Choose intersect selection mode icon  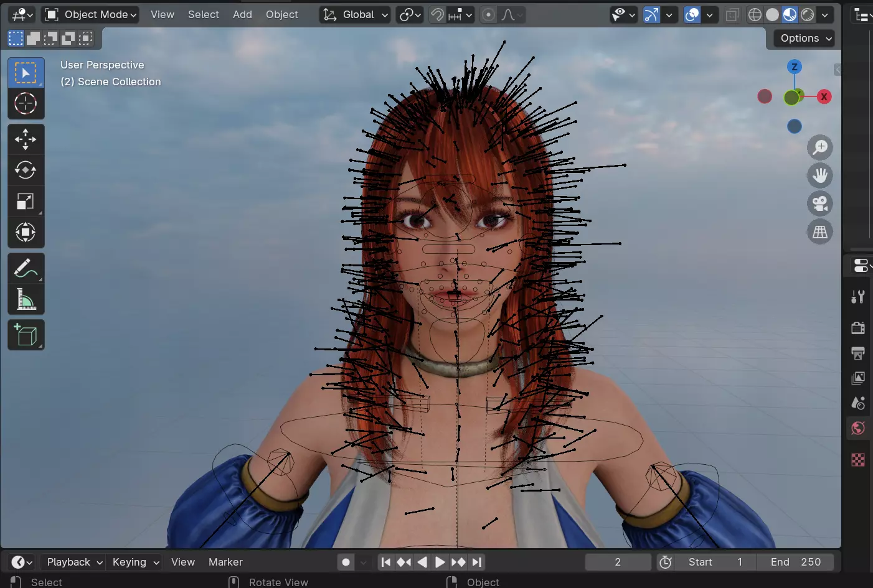(x=86, y=39)
